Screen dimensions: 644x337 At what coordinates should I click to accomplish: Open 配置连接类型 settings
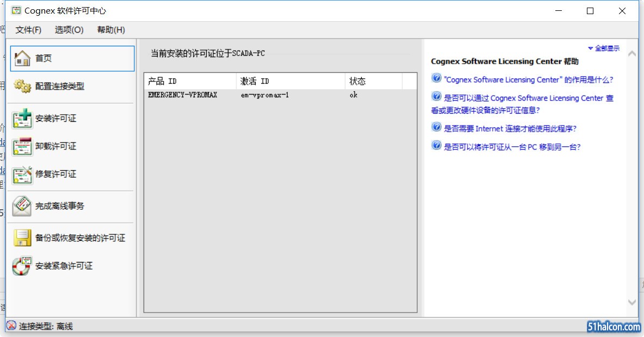click(x=72, y=86)
